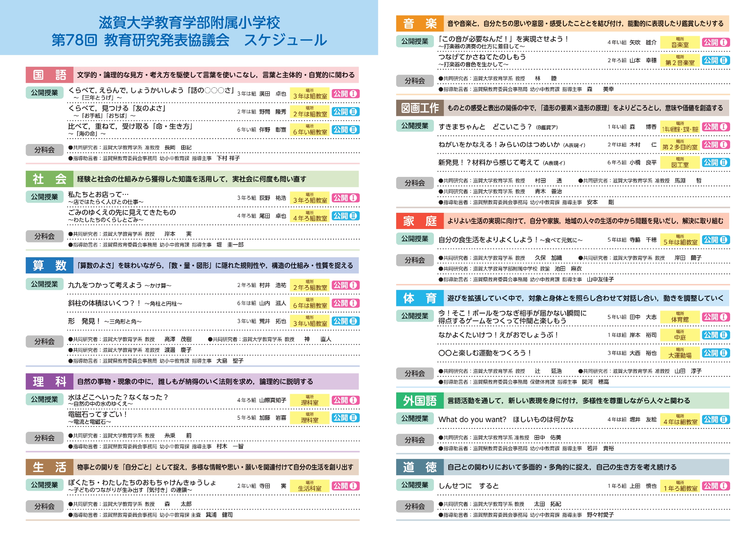Click the lesson title What do you want?
Screen dimensions: 756x534
click(473, 420)
